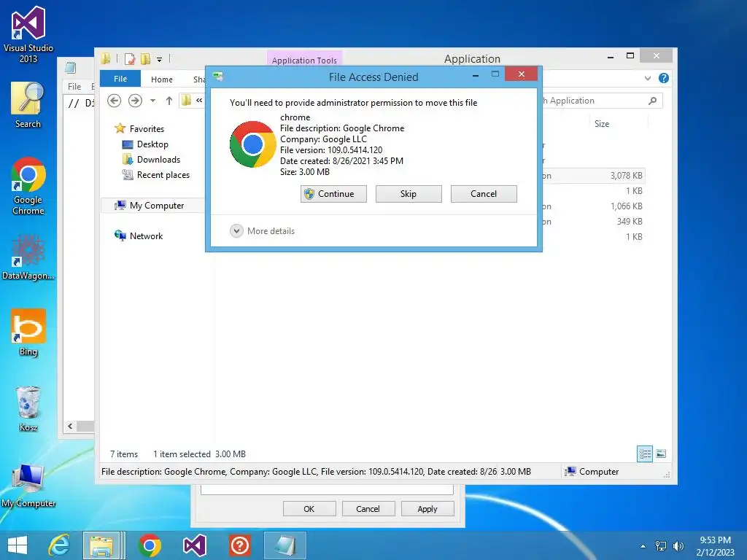Open Visual Studio from the taskbar

[194, 545]
